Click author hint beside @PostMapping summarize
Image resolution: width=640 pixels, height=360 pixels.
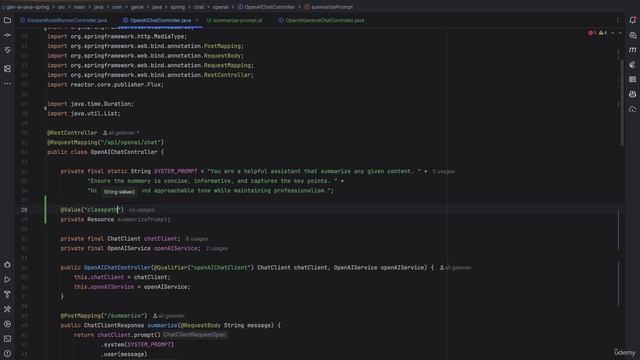pyautogui.click(x=169, y=316)
